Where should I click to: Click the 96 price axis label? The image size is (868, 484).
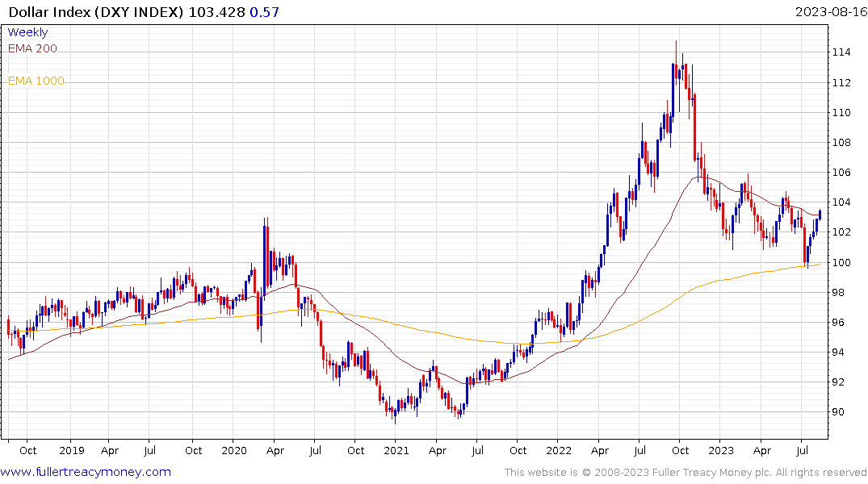pos(838,323)
